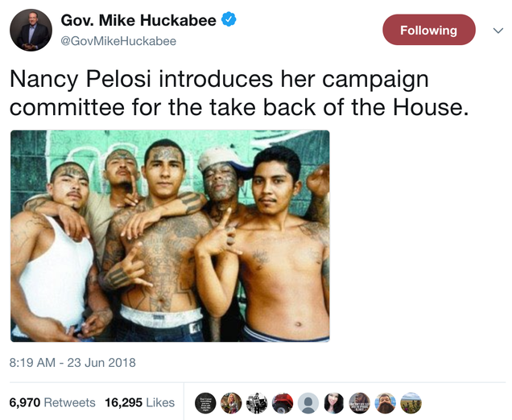512x420 pixels.
Task: Visit the @GovMikeHuckabee handle link
Action: (118, 41)
